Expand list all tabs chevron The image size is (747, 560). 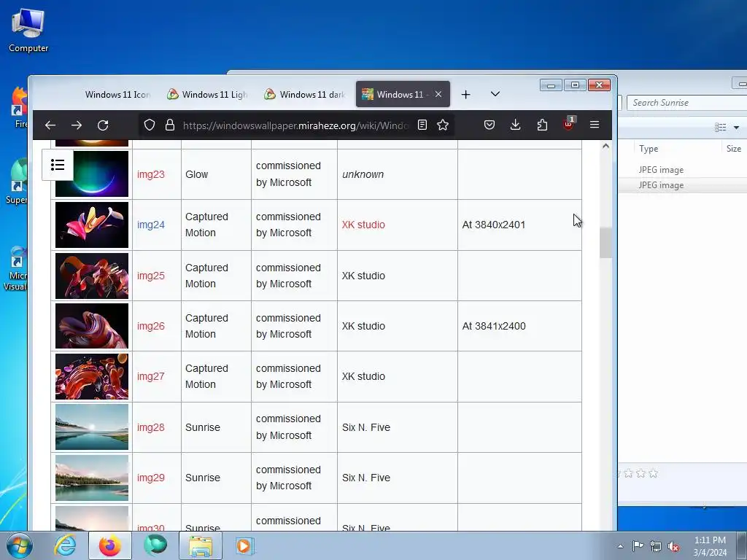(495, 94)
